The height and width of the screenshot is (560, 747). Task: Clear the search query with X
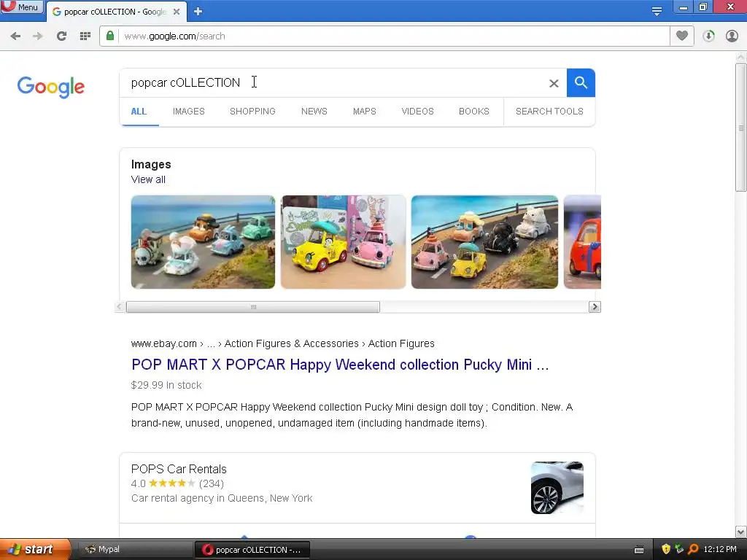point(554,83)
